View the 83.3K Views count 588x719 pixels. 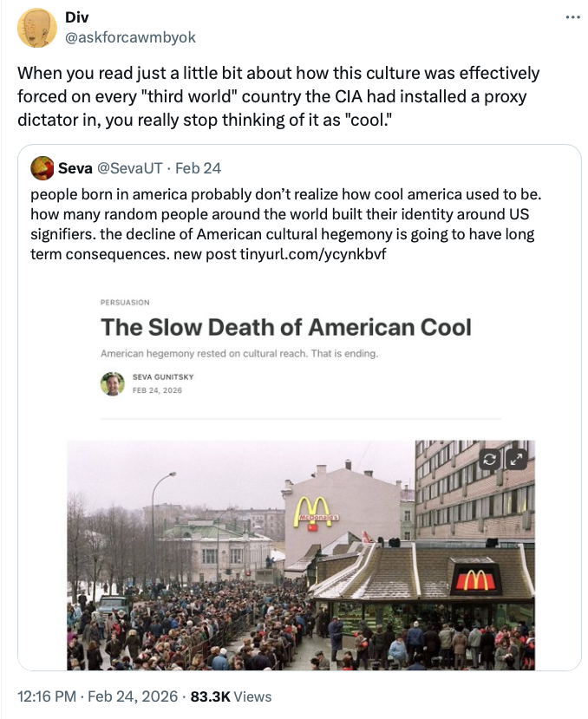pos(231,696)
